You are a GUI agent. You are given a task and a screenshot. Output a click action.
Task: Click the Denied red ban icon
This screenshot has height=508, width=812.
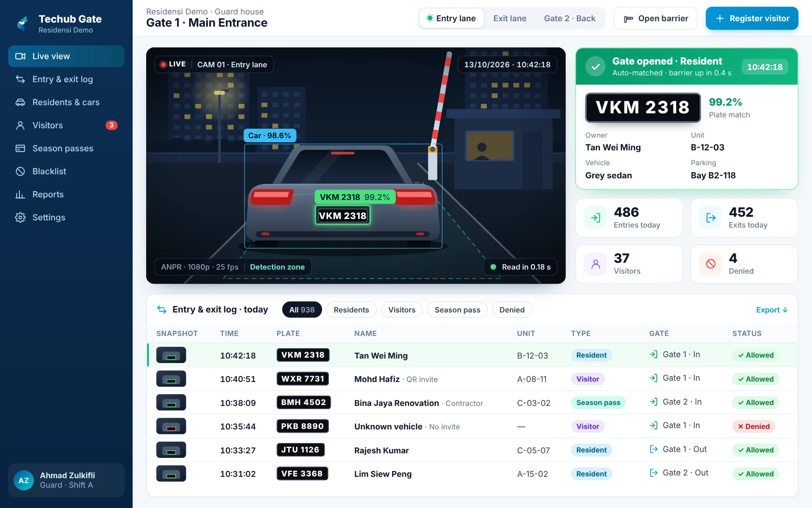(x=710, y=264)
